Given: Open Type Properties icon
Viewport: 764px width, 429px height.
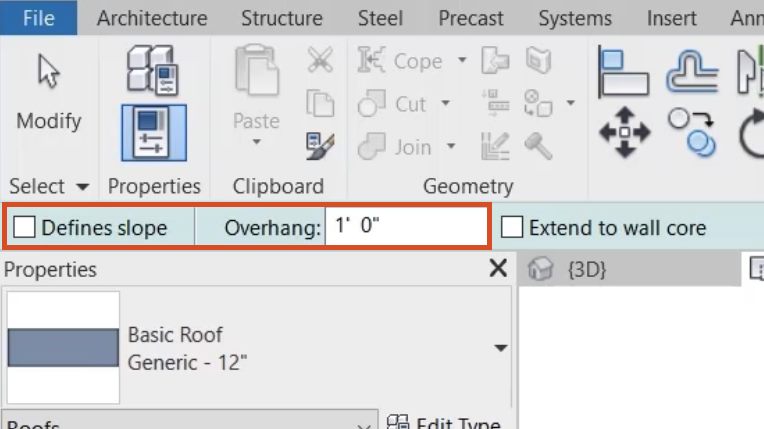Looking at the screenshot, I should click(x=153, y=70).
